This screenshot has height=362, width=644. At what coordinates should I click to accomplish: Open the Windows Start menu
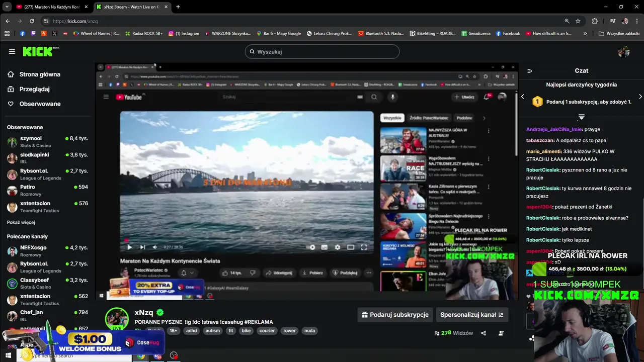point(8,355)
